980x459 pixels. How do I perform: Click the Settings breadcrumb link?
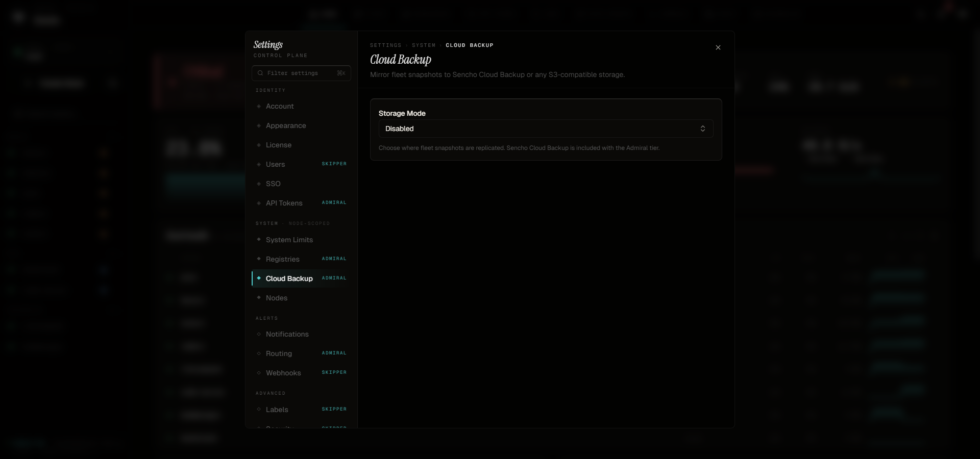pyautogui.click(x=385, y=45)
